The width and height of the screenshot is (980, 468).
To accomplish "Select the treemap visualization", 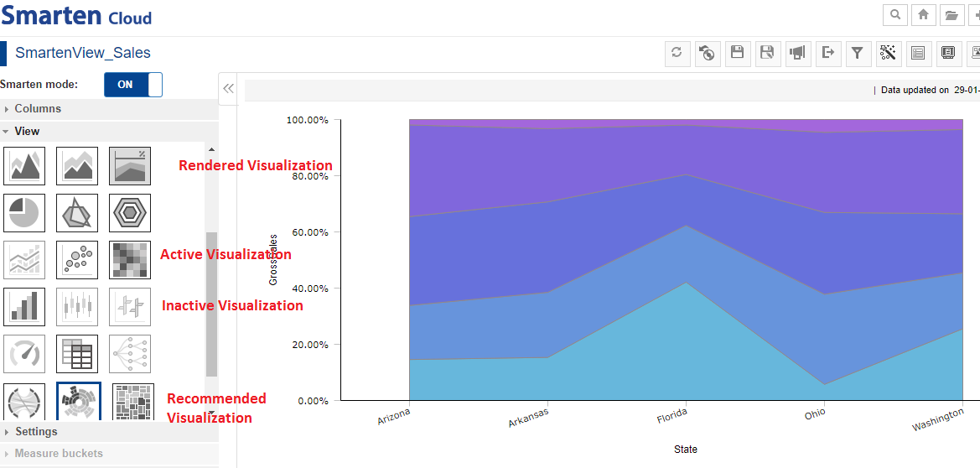I will click(x=133, y=402).
